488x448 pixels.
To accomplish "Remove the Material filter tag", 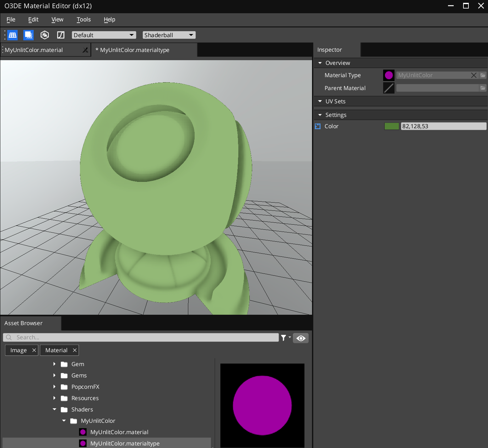I will pos(75,350).
